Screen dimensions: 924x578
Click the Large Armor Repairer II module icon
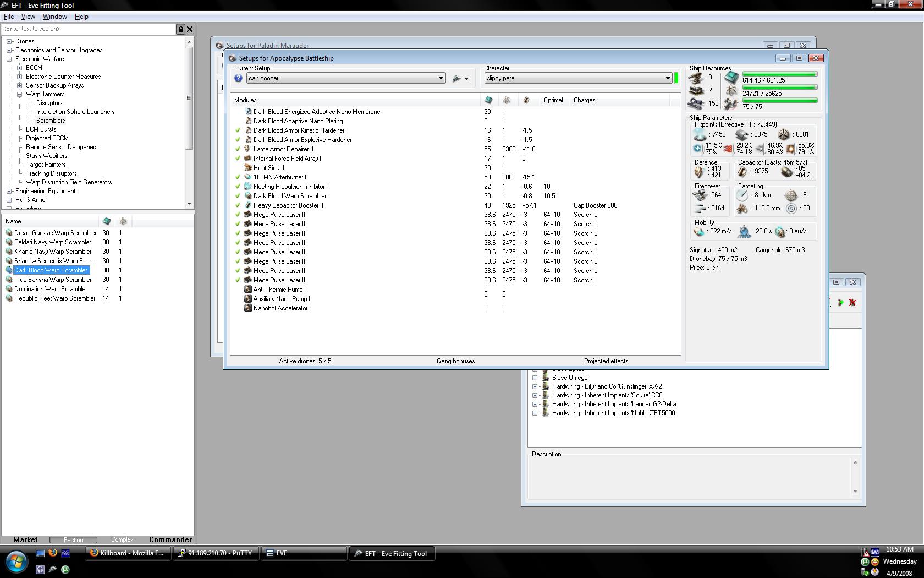(x=248, y=149)
